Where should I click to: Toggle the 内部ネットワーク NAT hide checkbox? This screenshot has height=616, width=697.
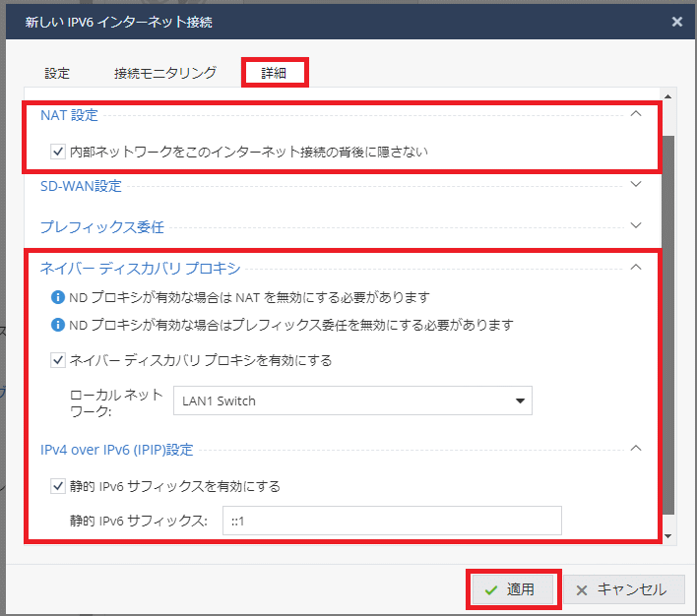pyautogui.click(x=58, y=152)
